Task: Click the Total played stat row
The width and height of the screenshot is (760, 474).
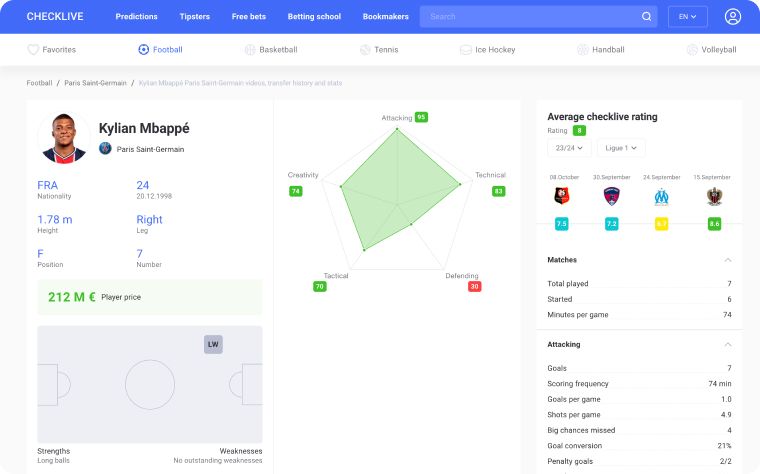Action: point(639,284)
